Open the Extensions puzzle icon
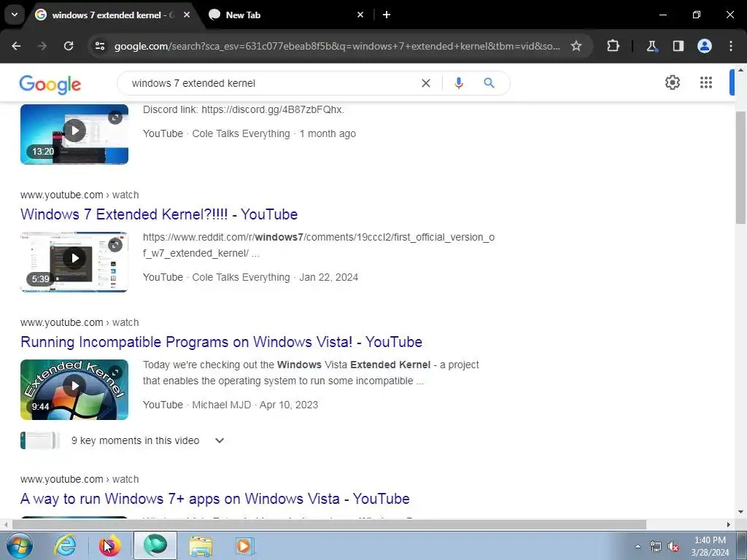Screen dimensions: 747x560 [613, 46]
